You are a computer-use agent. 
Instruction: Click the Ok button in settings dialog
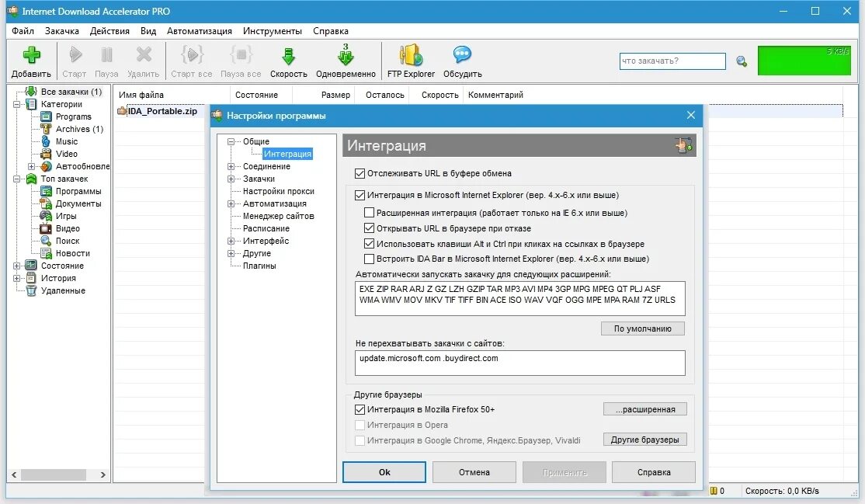(384, 472)
